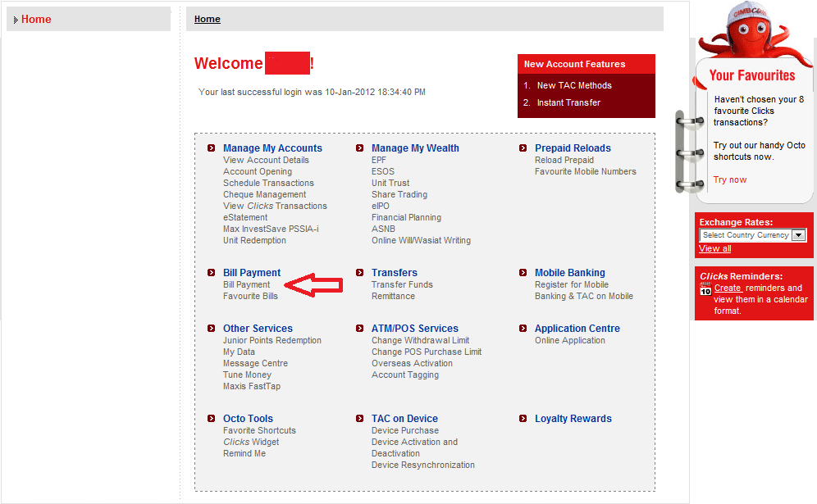Open ESOS link
The height and width of the screenshot is (504, 817).
[383, 171]
